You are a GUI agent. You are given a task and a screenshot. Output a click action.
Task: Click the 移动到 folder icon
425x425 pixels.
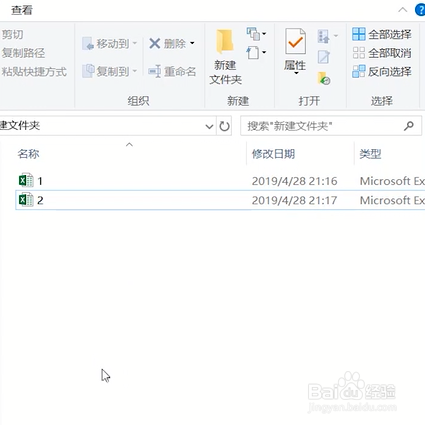88,44
